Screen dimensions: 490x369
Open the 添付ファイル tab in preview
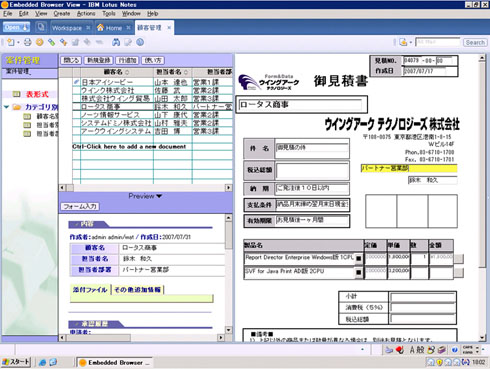[x=90, y=290]
